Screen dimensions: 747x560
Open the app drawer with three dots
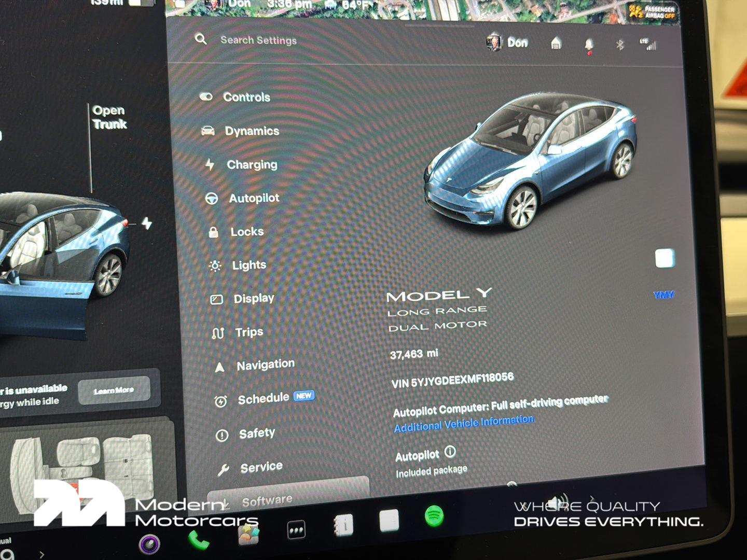[x=297, y=529]
